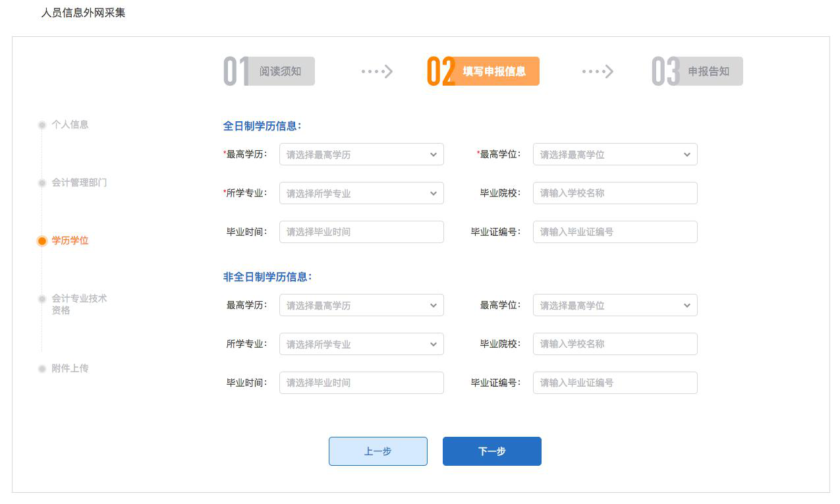Image resolution: width=840 pixels, height=504 pixels.
Task: Expand the full-time 所学专业 dropdown
Action: point(361,193)
